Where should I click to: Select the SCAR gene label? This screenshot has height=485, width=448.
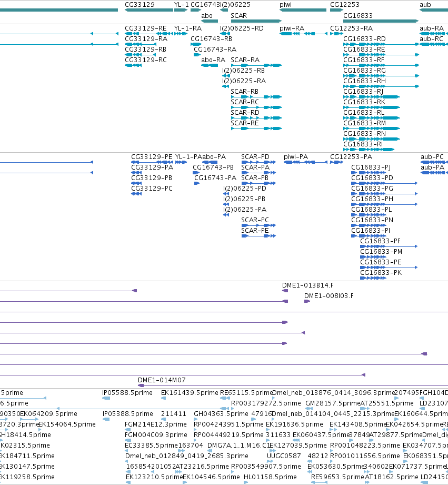click(x=238, y=15)
